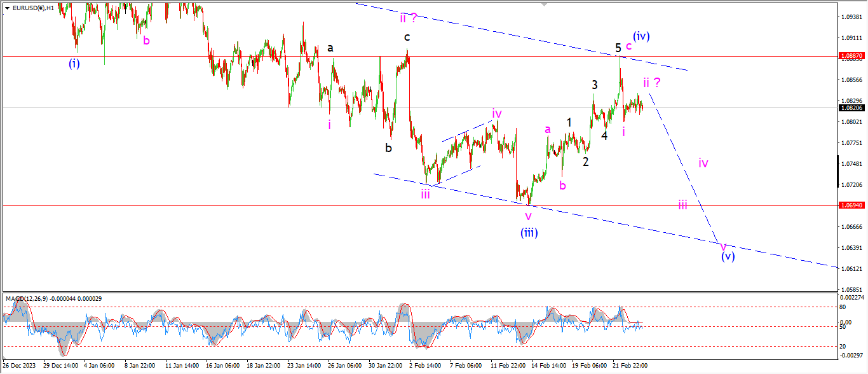Click the MACD scale value 0.002274
Viewport: 868px width, 374px height.
pyautogui.click(x=851, y=298)
